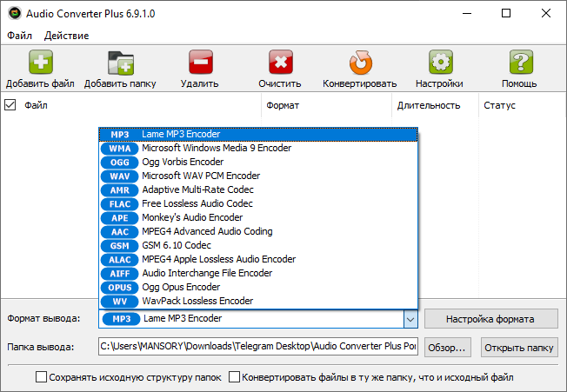
Task: Click the Очистить toolbar icon
Action: point(281,62)
